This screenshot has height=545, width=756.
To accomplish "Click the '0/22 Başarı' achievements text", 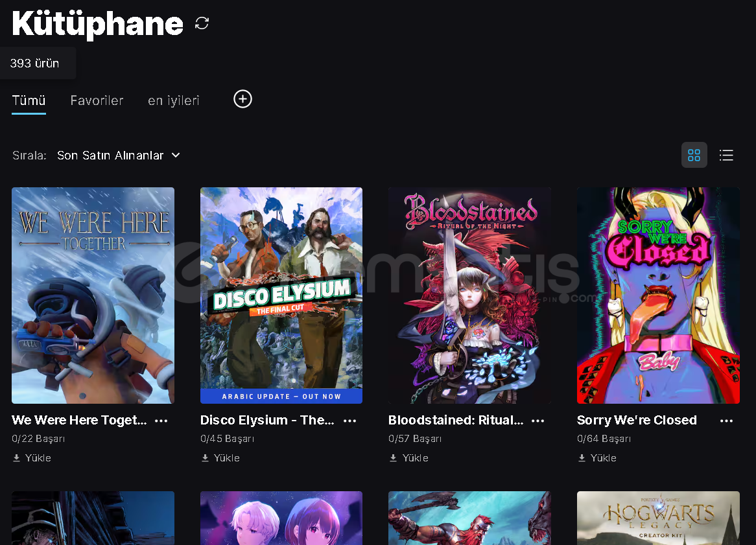I will click(x=38, y=439).
